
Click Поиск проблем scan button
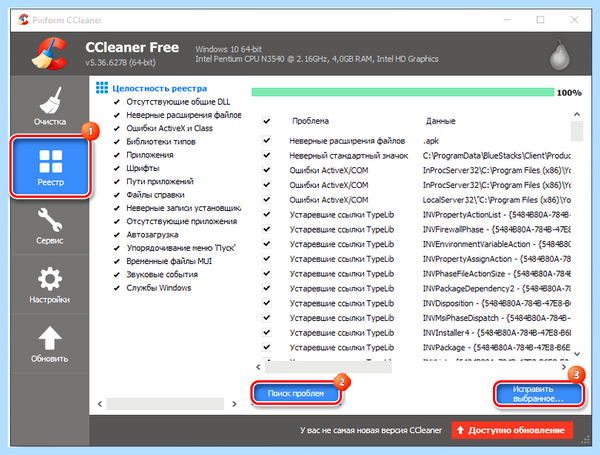pos(296,393)
